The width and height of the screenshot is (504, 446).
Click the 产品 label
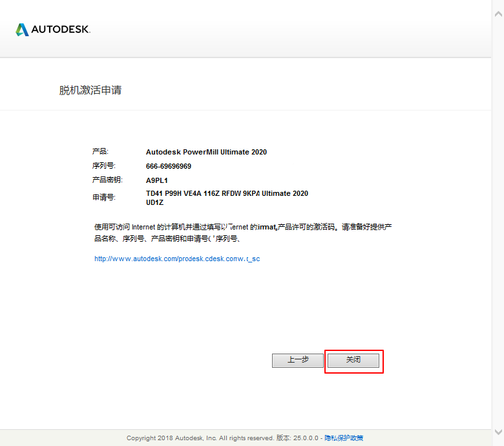(x=100, y=151)
